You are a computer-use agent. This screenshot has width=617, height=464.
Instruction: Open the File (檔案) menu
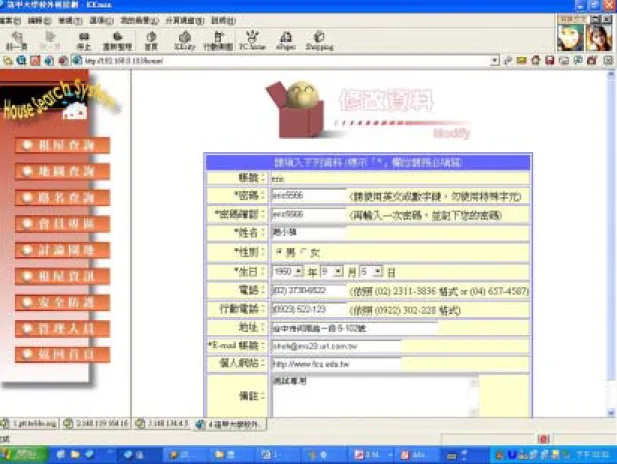pos(11,20)
